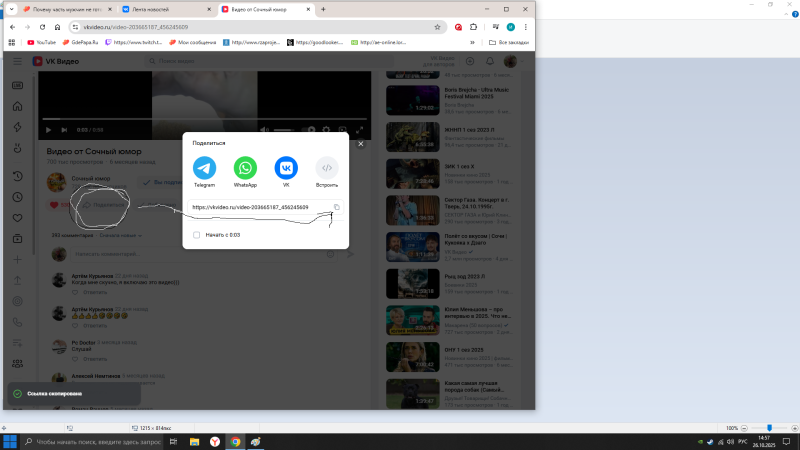Open the Все закладки bookmarks folder
800x450 pixels.
507,42
